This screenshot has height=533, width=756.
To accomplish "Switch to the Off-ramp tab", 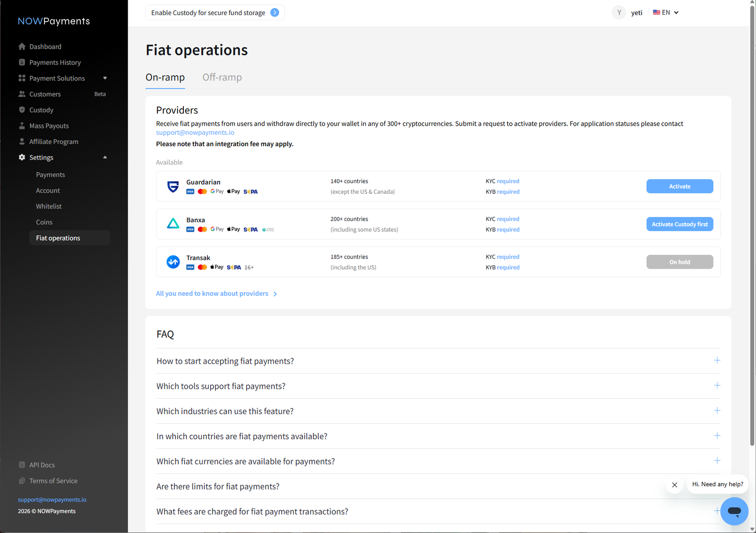I will click(222, 77).
